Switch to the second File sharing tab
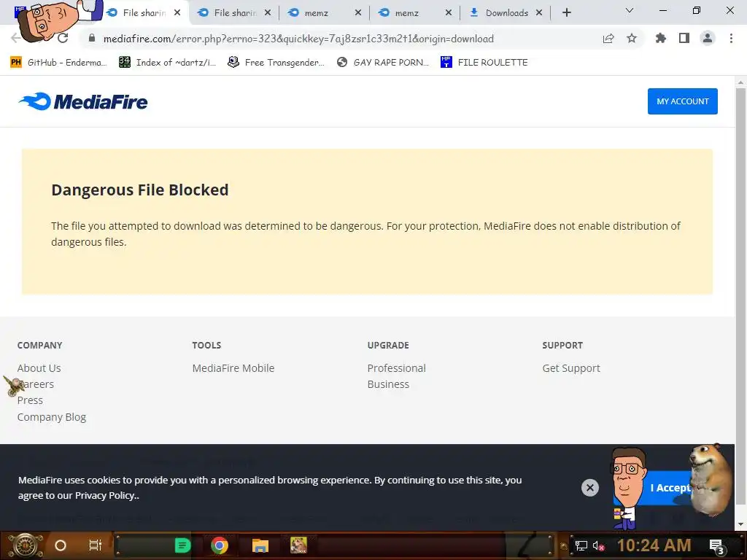Viewport: 747px width, 560px height. (x=234, y=13)
